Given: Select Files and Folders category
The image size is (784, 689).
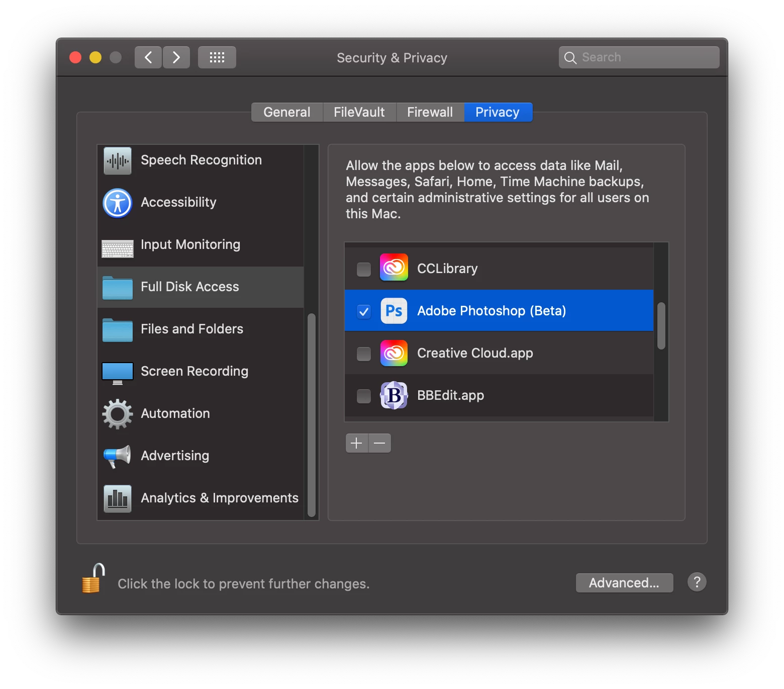Looking at the screenshot, I should pos(201,329).
